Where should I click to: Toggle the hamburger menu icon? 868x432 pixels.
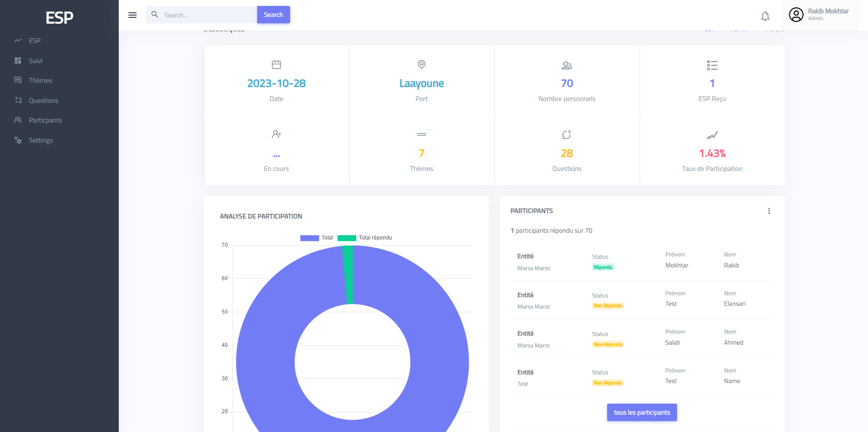(132, 15)
